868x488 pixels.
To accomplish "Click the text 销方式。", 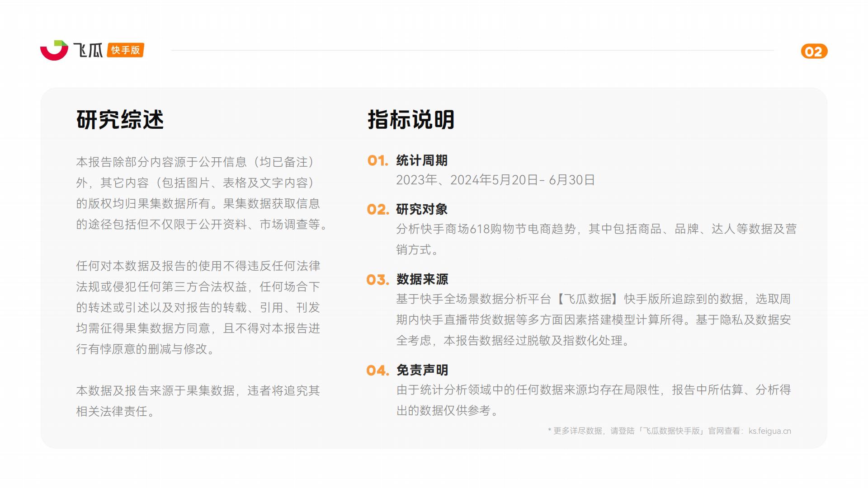I will coord(417,250).
